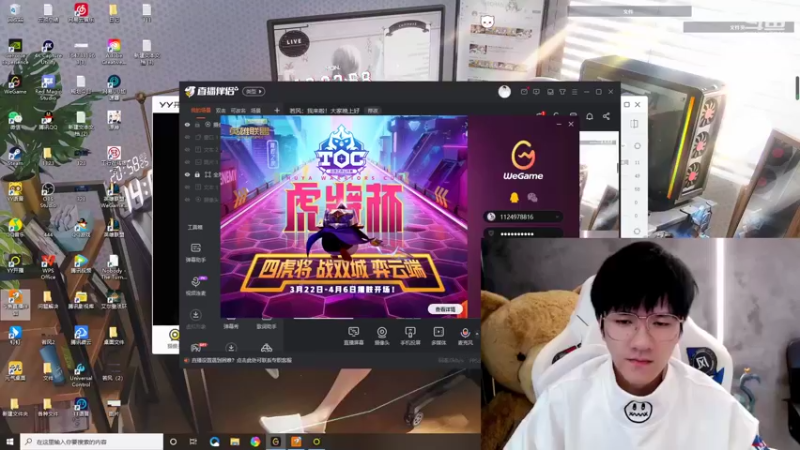Click the taskbar search box
The image size is (800, 450).
pyautogui.click(x=92, y=441)
